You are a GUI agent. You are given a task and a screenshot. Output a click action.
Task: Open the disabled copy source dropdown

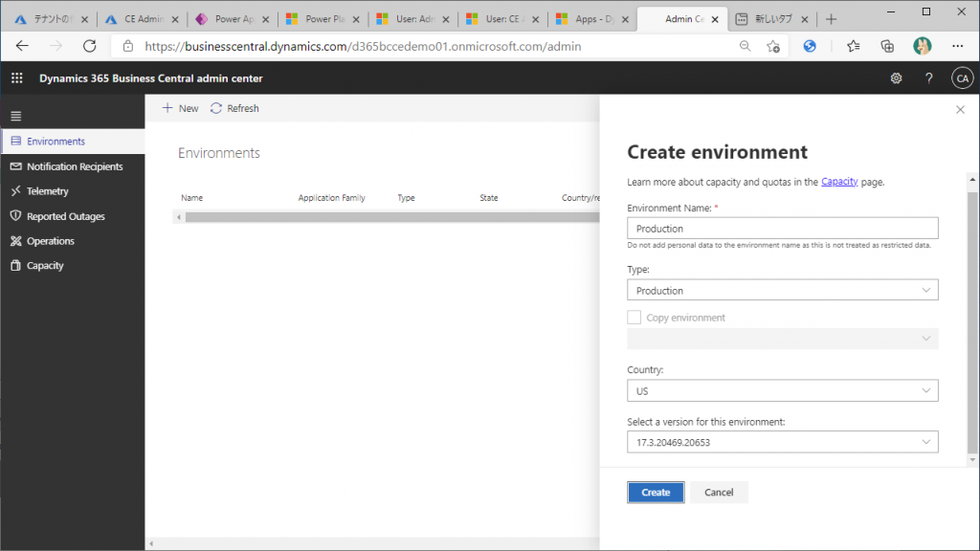click(x=783, y=339)
